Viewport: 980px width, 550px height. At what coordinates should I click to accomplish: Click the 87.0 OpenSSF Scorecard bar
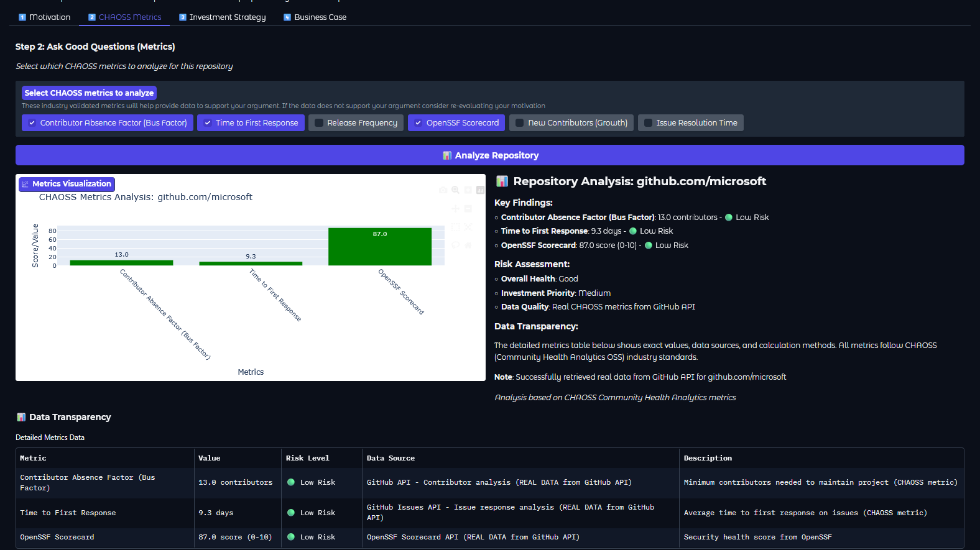(380, 247)
